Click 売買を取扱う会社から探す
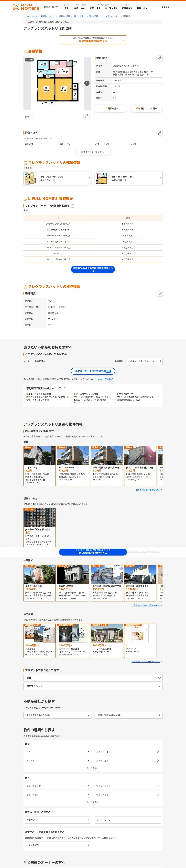Viewport: 186px width, 868px height. pos(129,715)
